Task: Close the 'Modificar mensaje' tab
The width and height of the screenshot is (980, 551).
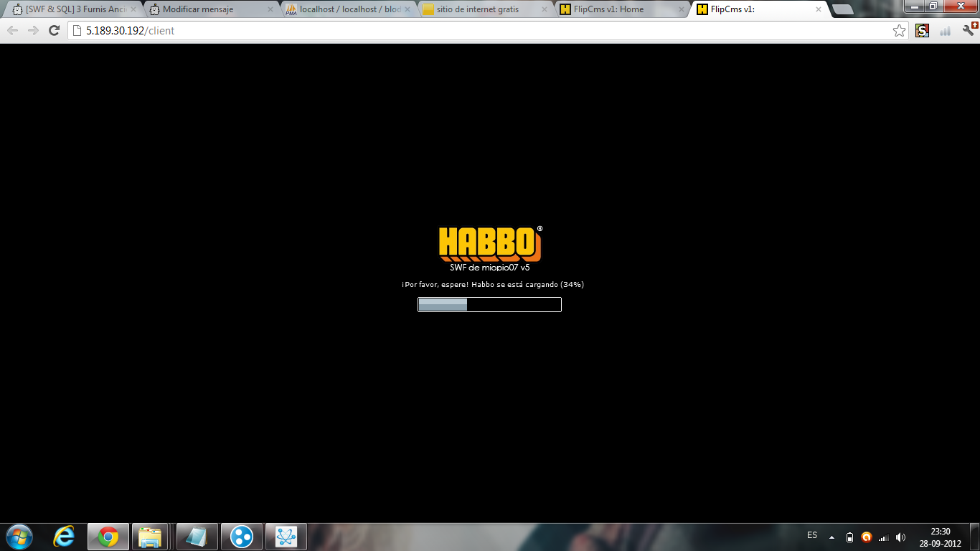Action: 270,9
